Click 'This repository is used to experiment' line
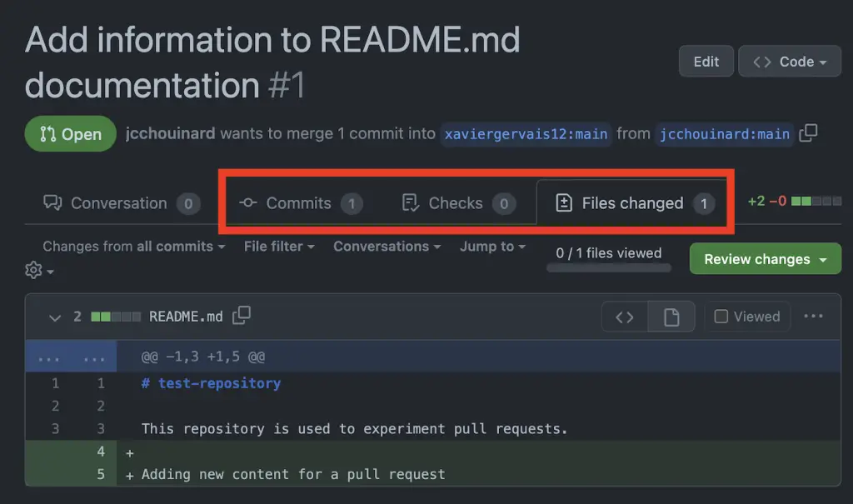This screenshot has height=504, width=853. (354, 429)
